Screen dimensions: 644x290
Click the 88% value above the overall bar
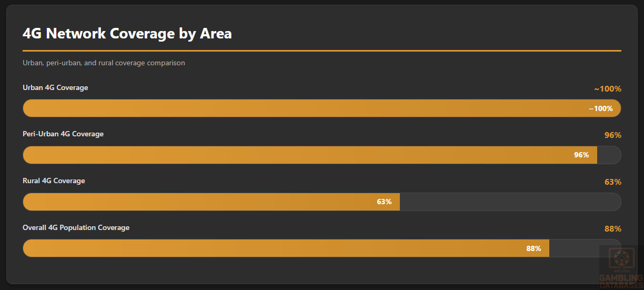tap(613, 229)
